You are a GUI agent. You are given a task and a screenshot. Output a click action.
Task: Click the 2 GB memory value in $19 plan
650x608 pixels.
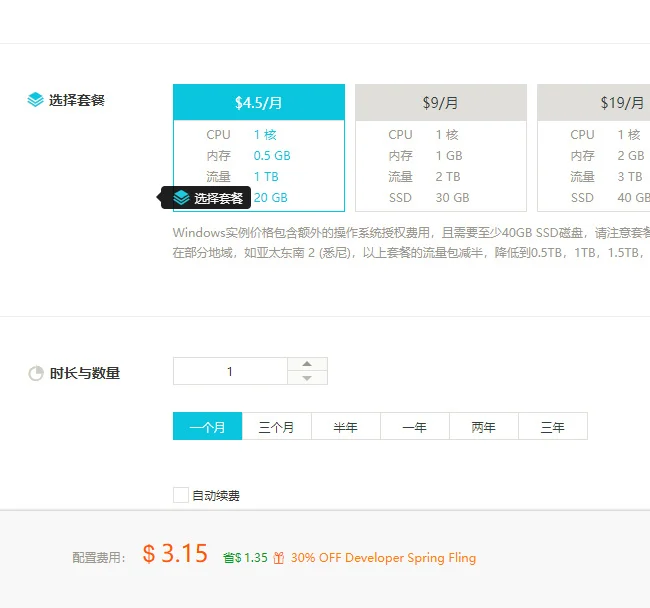tap(631, 155)
